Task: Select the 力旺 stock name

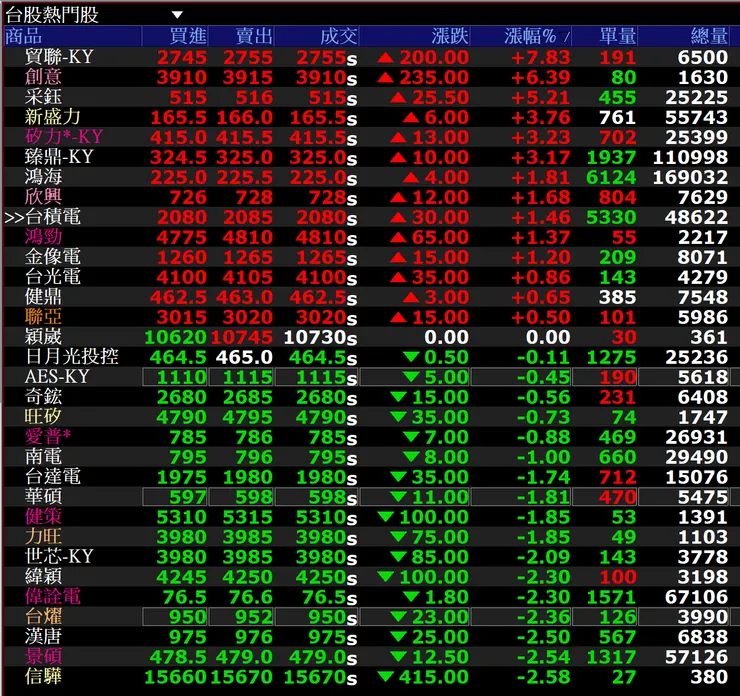Action: tap(43, 537)
